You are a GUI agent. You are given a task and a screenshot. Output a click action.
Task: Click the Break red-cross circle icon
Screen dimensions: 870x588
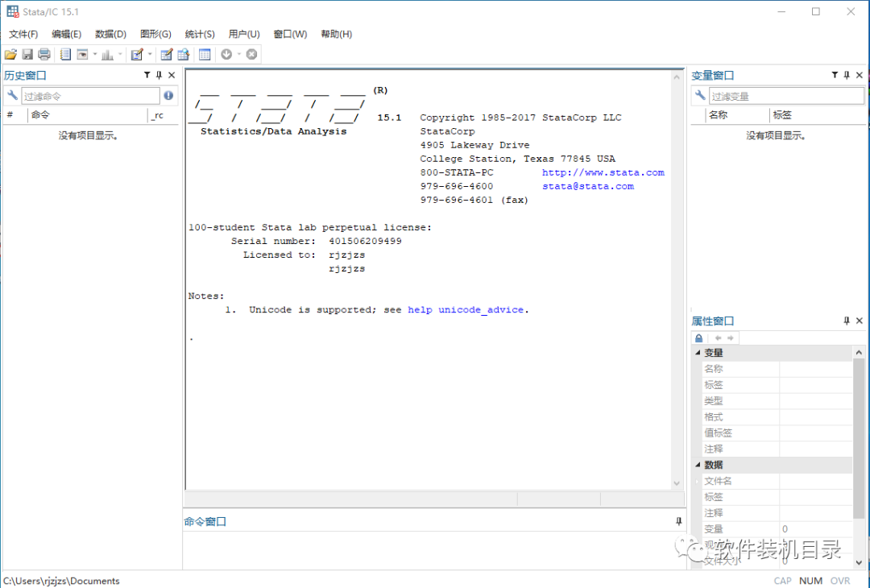click(x=251, y=54)
